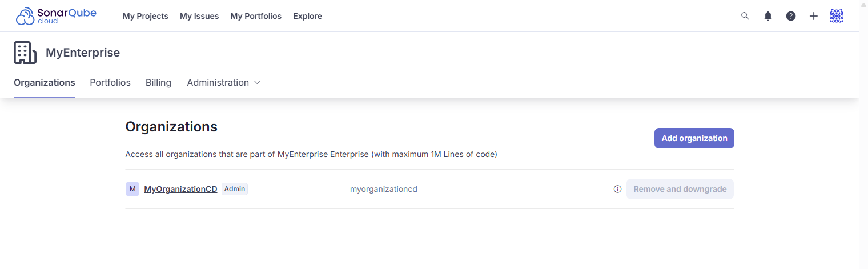Open My Issues page
868x269 pixels.
[x=199, y=16]
